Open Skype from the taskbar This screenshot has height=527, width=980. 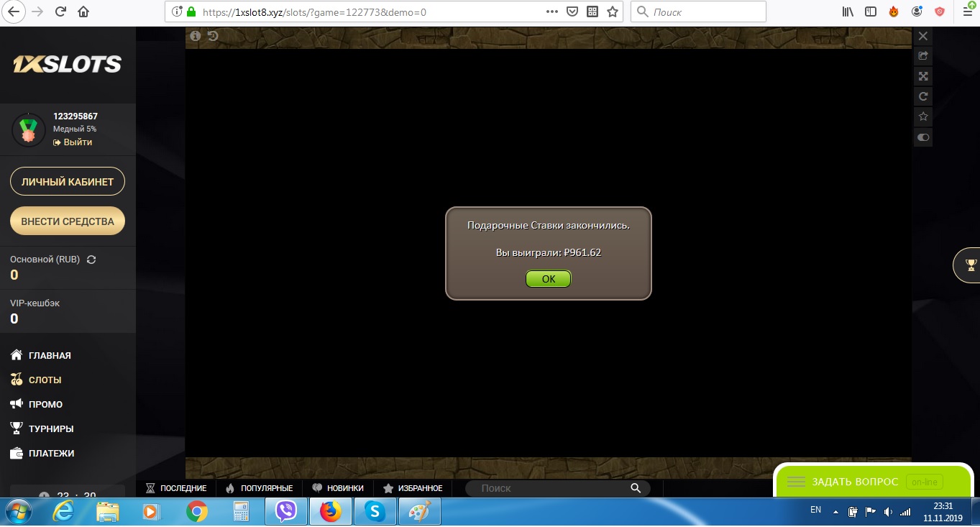pos(375,512)
